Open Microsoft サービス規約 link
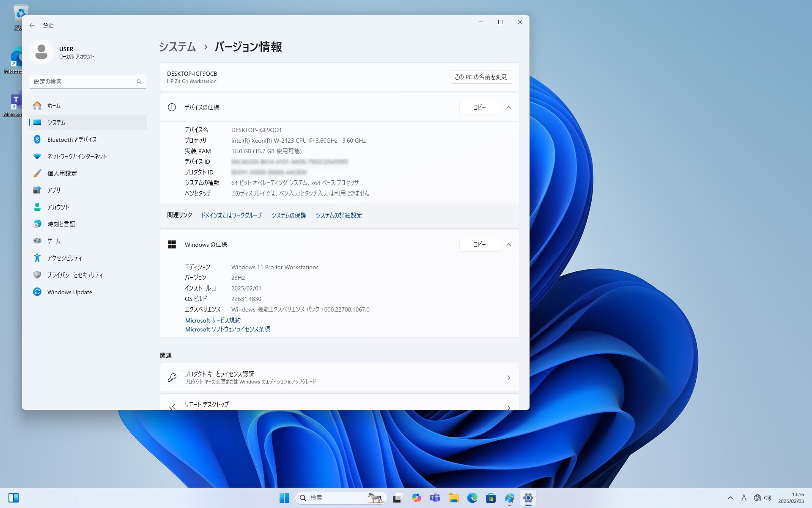 (x=213, y=320)
